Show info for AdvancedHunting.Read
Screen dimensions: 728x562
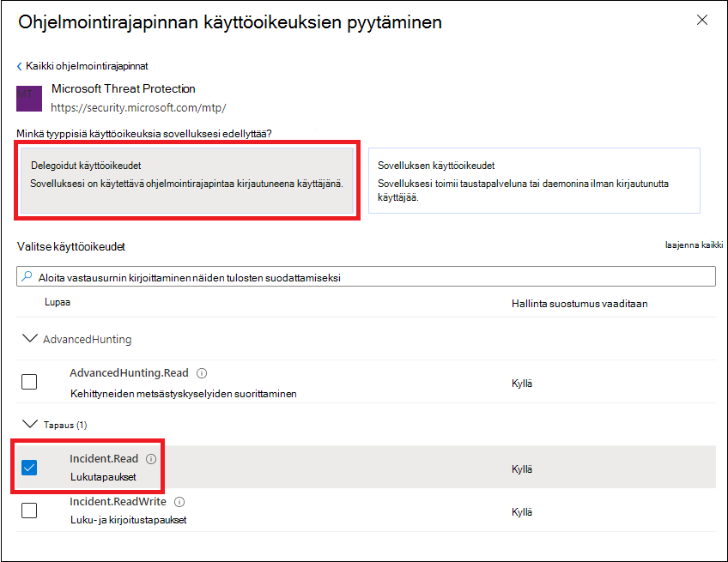tap(202, 373)
